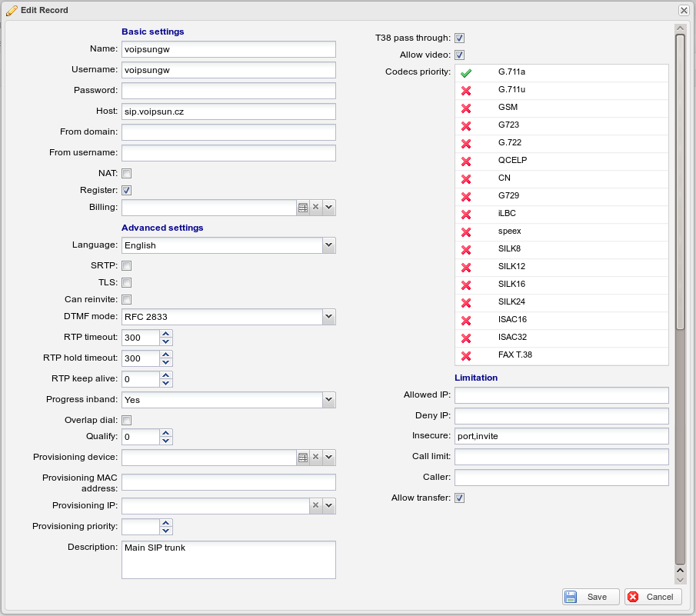The image size is (696, 616).
Task: Click red X icon beside speex
Action: 465,232
